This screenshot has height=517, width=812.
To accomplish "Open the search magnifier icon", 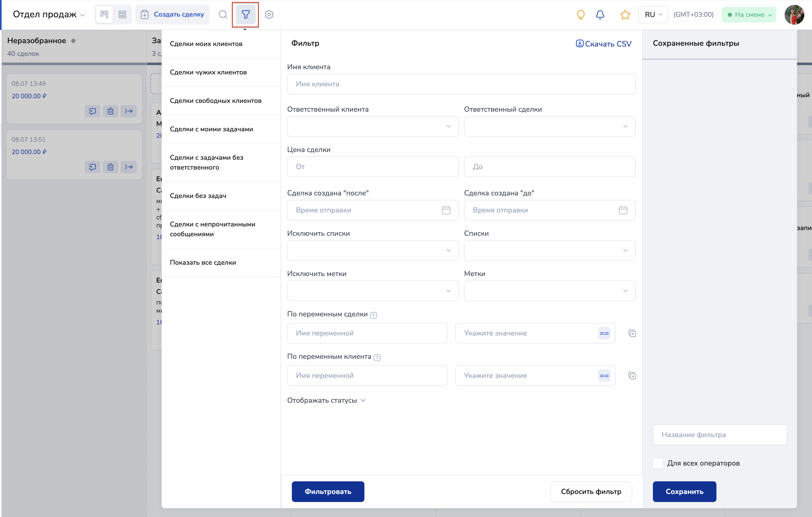I will 223,14.
